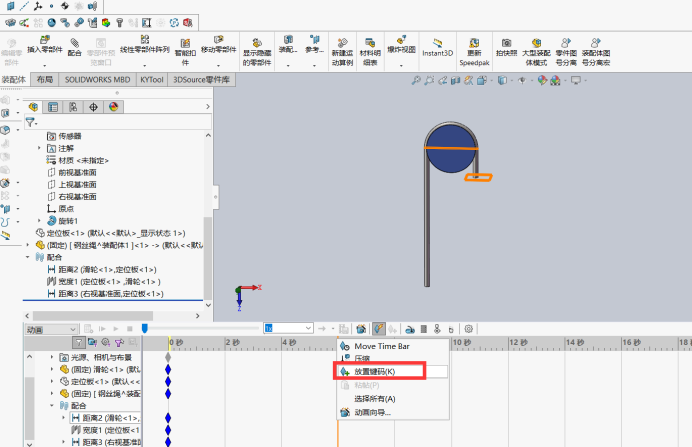Click the blue key for 定位板<1> at 0 秒
The height and width of the screenshot is (447, 692).
[x=168, y=381]
